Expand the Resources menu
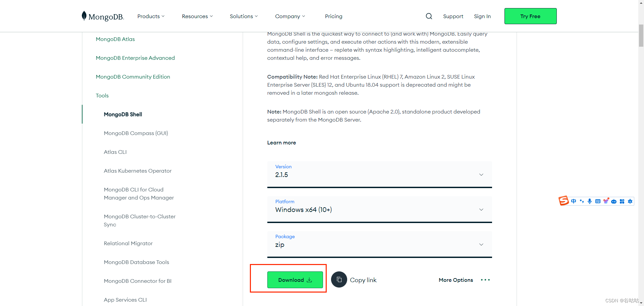The image size is (644, 306). tap(197, 16)
